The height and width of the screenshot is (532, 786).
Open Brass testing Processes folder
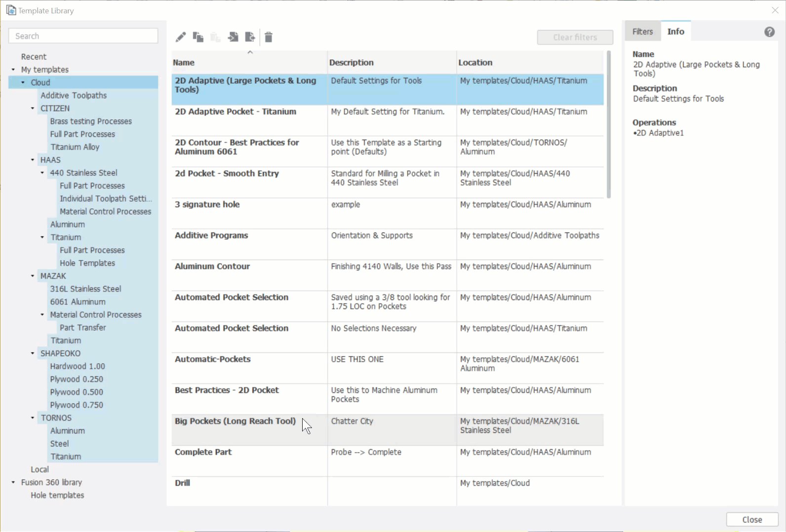click(x=91, y=121)
